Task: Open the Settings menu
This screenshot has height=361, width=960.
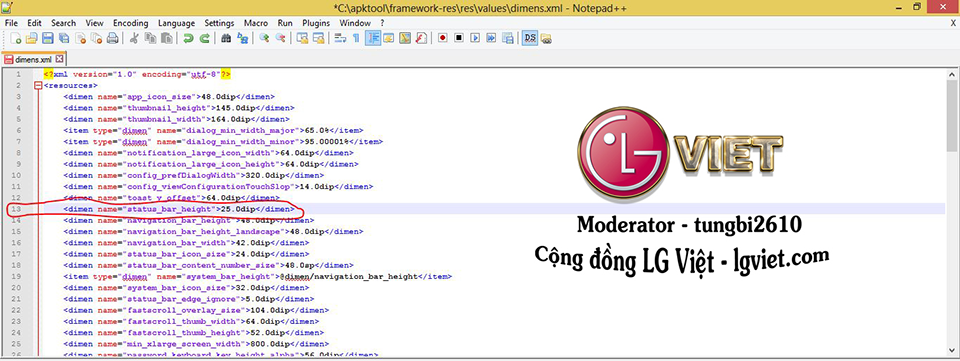Action: (219, 23)
